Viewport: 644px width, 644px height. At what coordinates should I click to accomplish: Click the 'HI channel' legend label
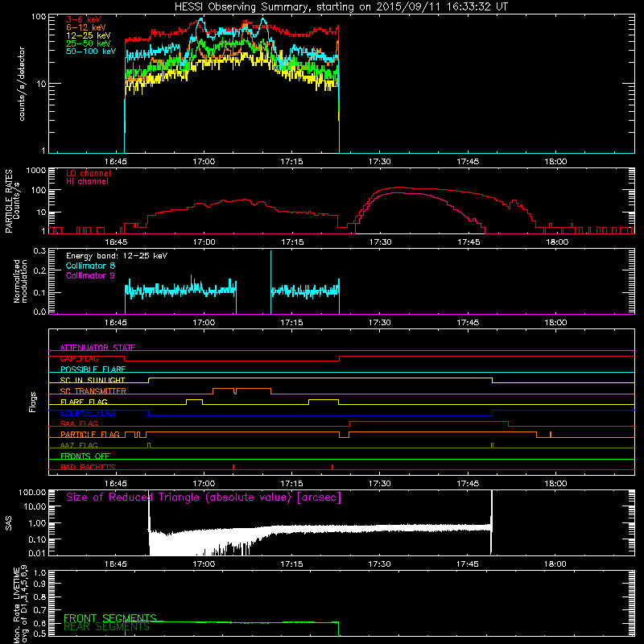[87, 181]
